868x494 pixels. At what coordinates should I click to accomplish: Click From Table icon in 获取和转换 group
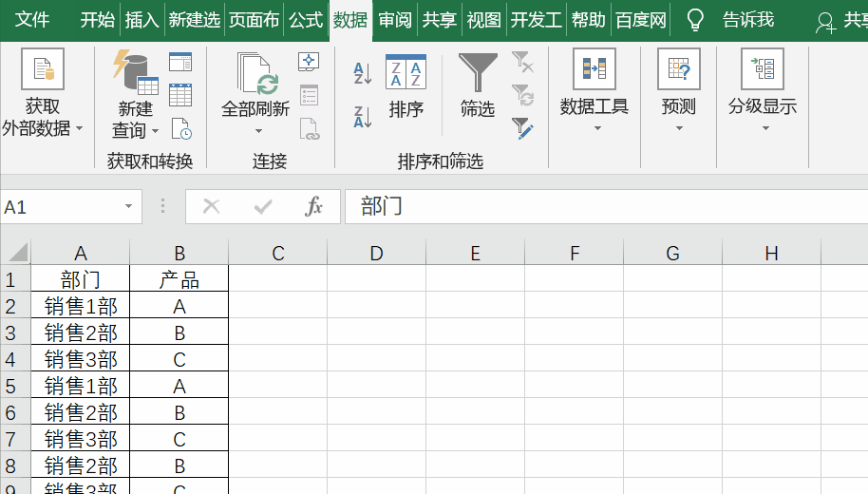click(180, 95)
